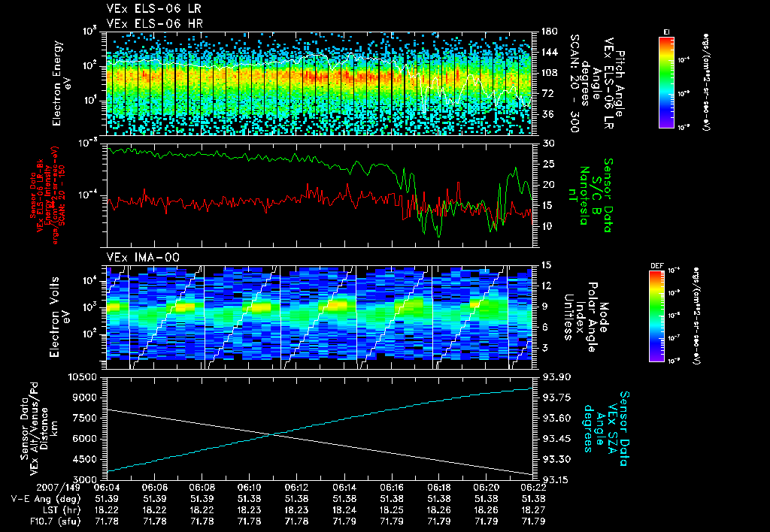Screen dimensions: 770x532
Task: Click the cyan 'VEx SZA Angle' axis label
Action: 606,428
